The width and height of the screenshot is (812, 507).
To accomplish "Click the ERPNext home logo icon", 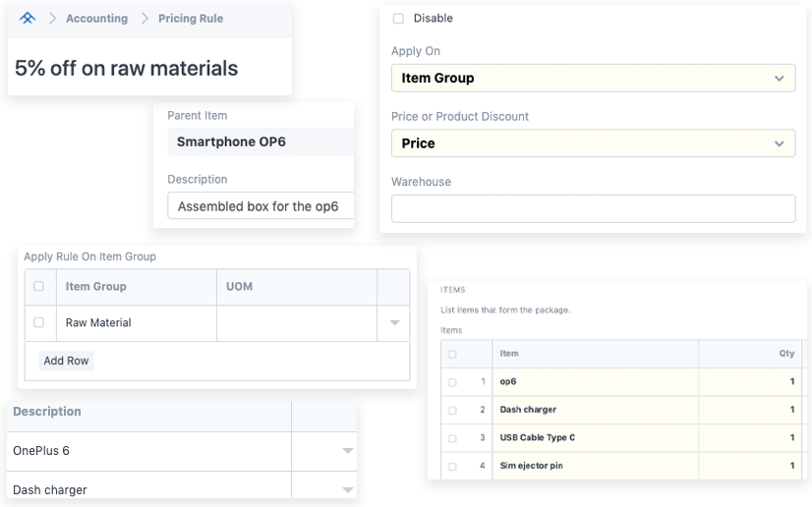I will coord(28,18).
